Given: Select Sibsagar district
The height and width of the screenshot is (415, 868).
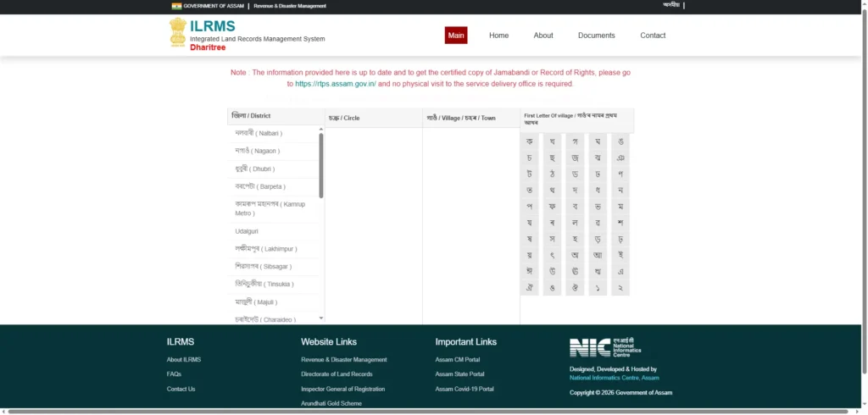Looking at the screenshot, I should point(274,267).
